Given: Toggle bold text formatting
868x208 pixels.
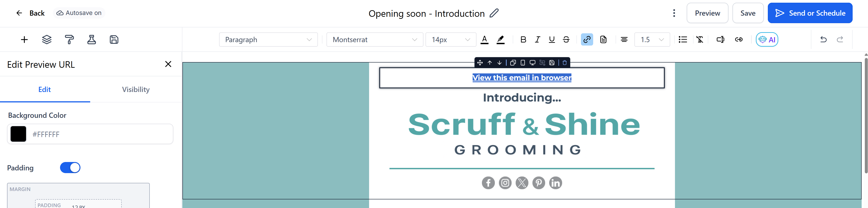Looking at the screenshot, I should (x=523, y=39).
